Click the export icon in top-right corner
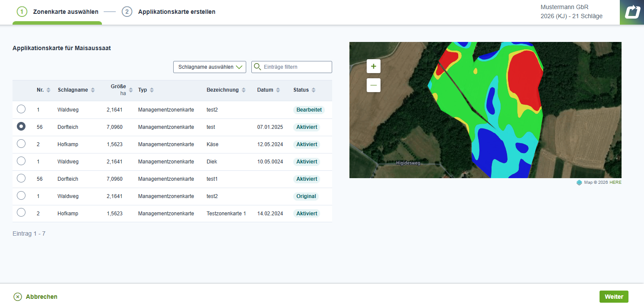The image size is (644, 307). (632, 12)
